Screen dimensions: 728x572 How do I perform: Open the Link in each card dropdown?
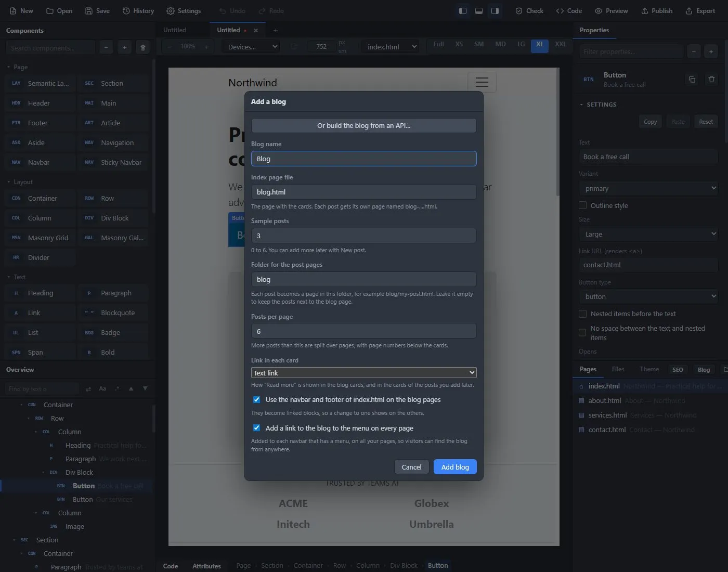[364, 373]
